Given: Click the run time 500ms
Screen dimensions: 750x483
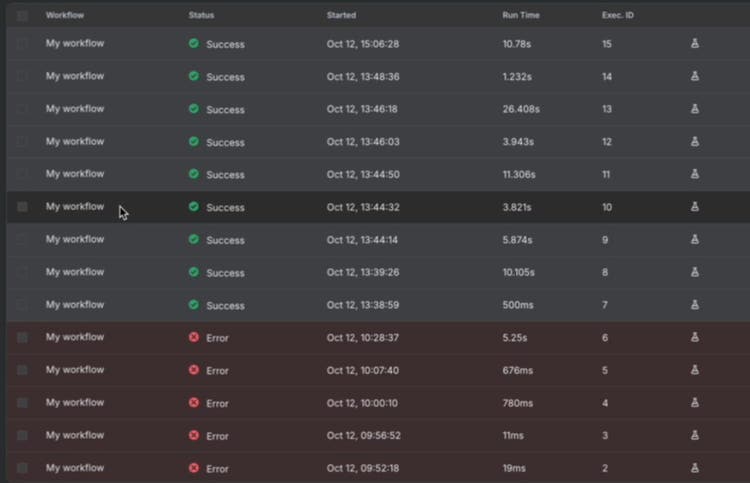Looking at the screenshot, I should pyautogui.click(x=518, y=305).
